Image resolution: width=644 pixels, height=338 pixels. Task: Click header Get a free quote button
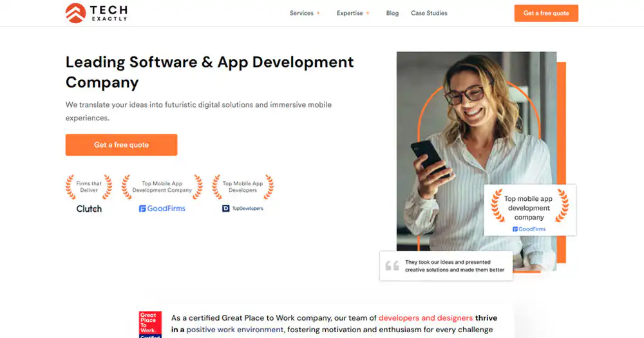[x=546, y=13]
